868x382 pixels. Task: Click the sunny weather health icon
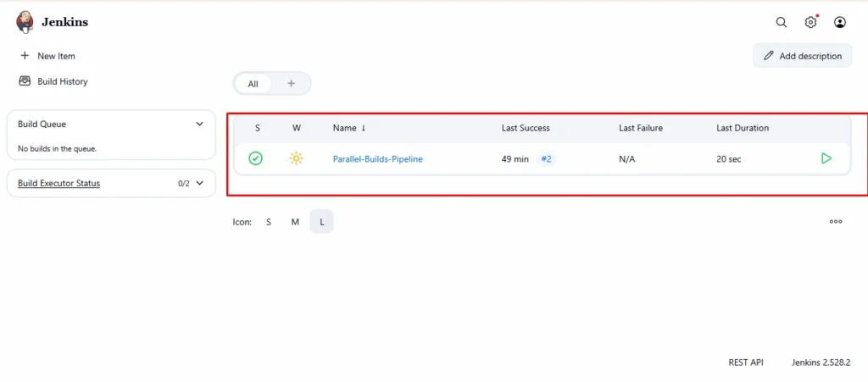click(x=296, y=158)
